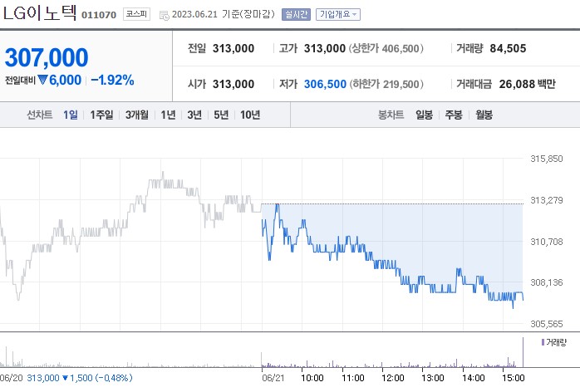Open the 기업개요 dropdown
Viewport: 580px width, 392px height.
(337, 14)
